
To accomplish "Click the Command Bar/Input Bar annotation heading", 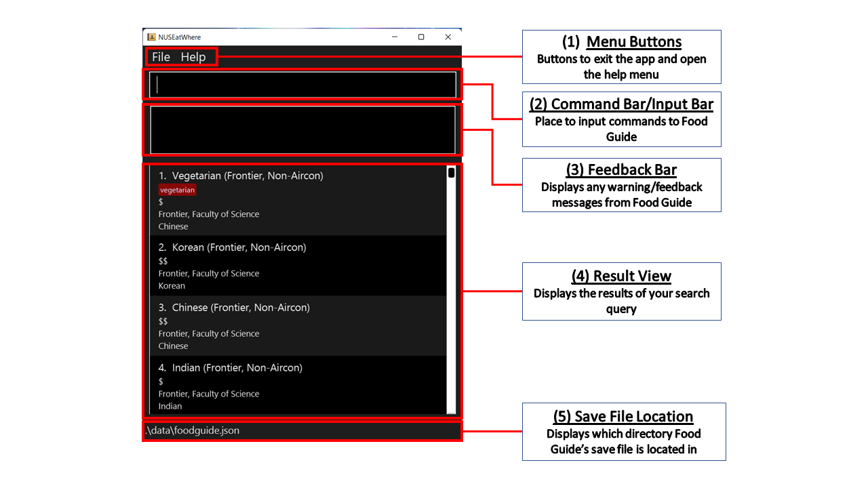I will (621, 104).
